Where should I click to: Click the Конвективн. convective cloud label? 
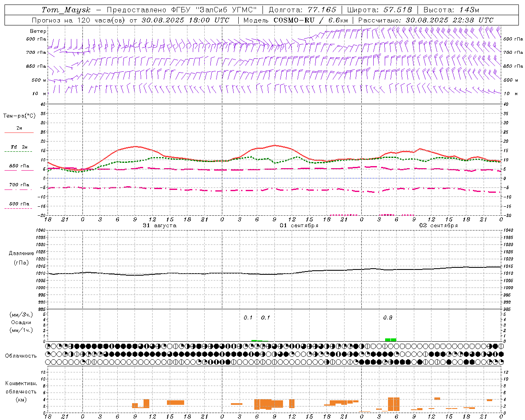(x=21, y=383)
